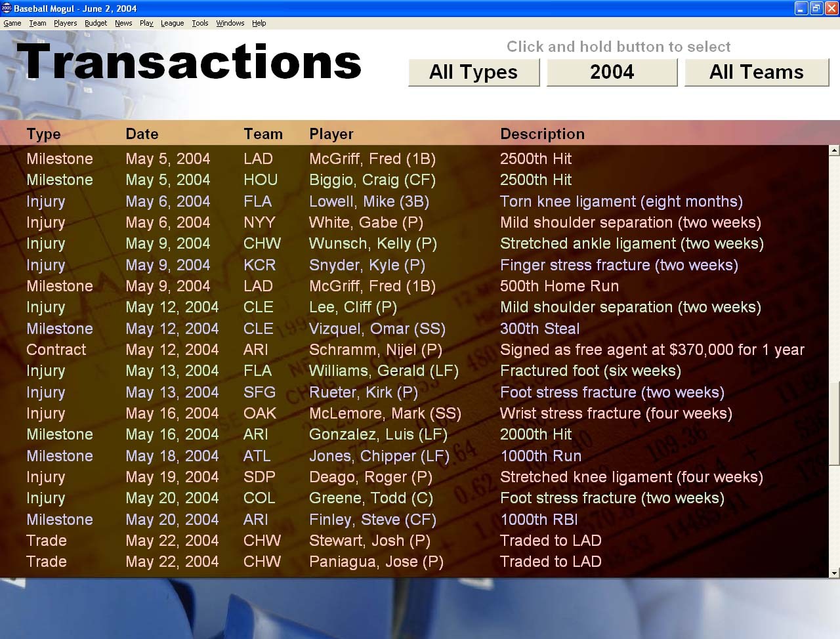Open the Tools menu
Screen dimensions: 840x639
199,23
